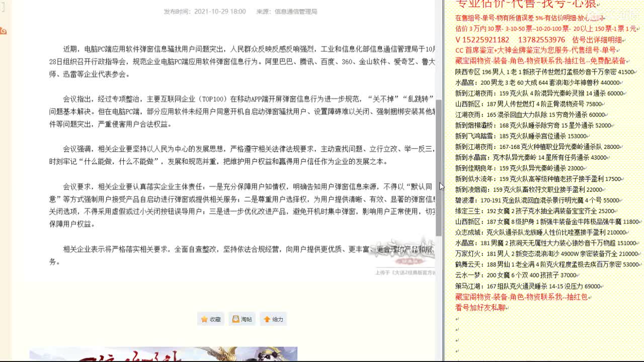Viewport: 644px width, 362px height.
Task: Select the listing '鹤舞云天:188男仙'
Action: coord(547,264)
